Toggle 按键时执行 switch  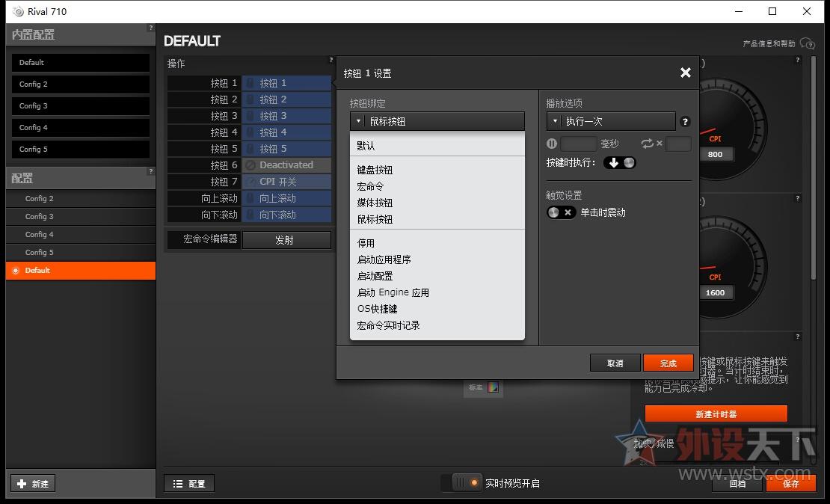click(x=620, y=162)
